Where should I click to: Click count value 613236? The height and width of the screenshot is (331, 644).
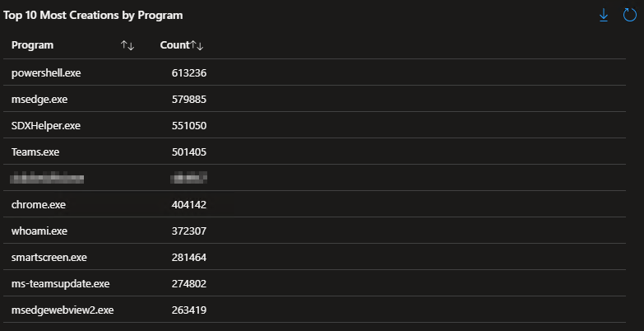(189, 72)
